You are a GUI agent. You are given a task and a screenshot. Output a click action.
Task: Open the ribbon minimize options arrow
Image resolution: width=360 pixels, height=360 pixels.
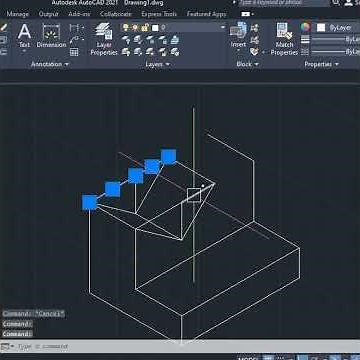coord(253,14)
